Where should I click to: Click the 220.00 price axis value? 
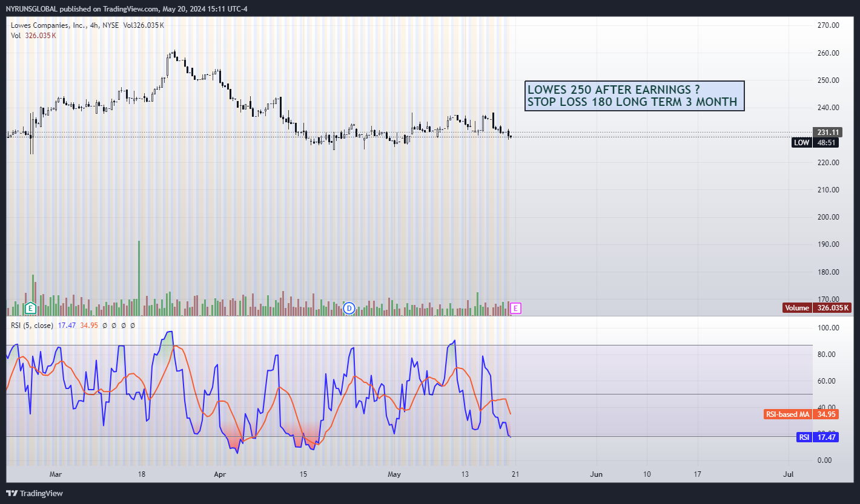(x=828, y=162)
